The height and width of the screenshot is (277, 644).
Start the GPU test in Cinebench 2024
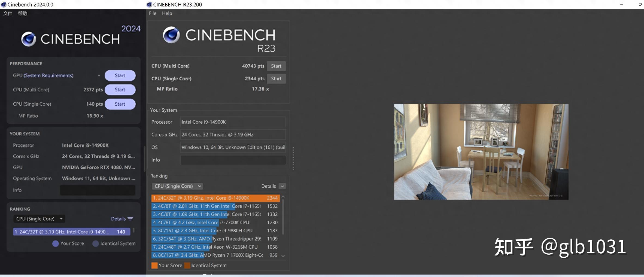click(x=120, y=75)
